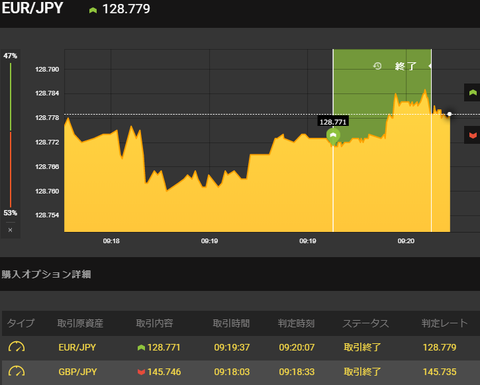Click the 128.772 price axis label

(47, 142)
